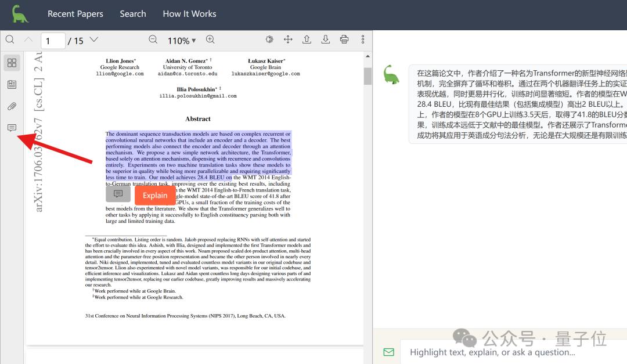This screenshot has height=364, width=627.
Task: Toggle the thumbnails sidebar panel
Action: (12, 63)
